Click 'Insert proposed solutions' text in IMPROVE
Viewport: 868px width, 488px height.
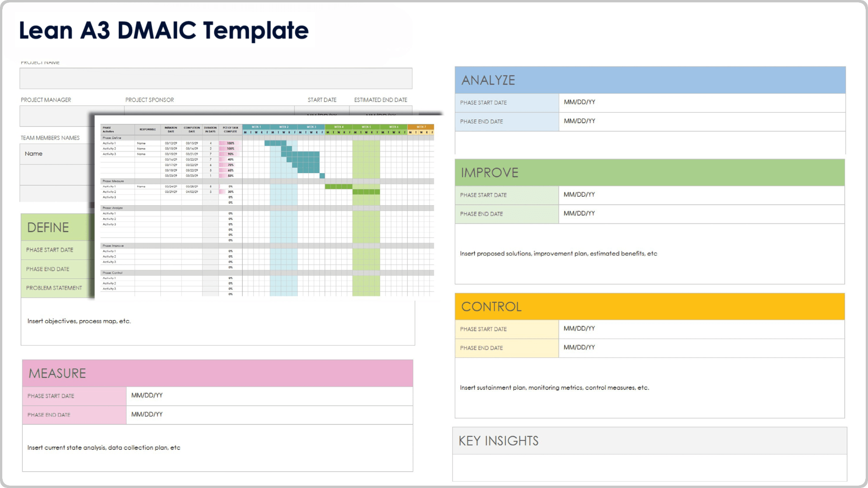558,253
